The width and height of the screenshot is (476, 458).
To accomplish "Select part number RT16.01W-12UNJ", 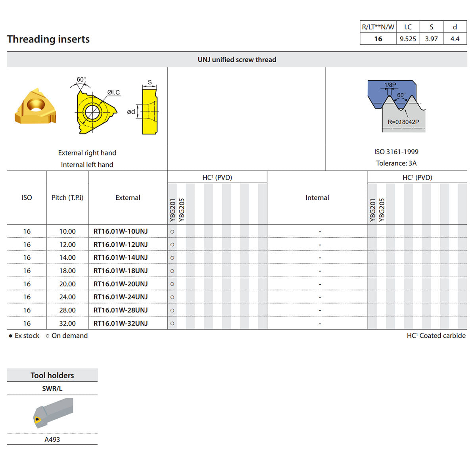I will pos(121,244).
